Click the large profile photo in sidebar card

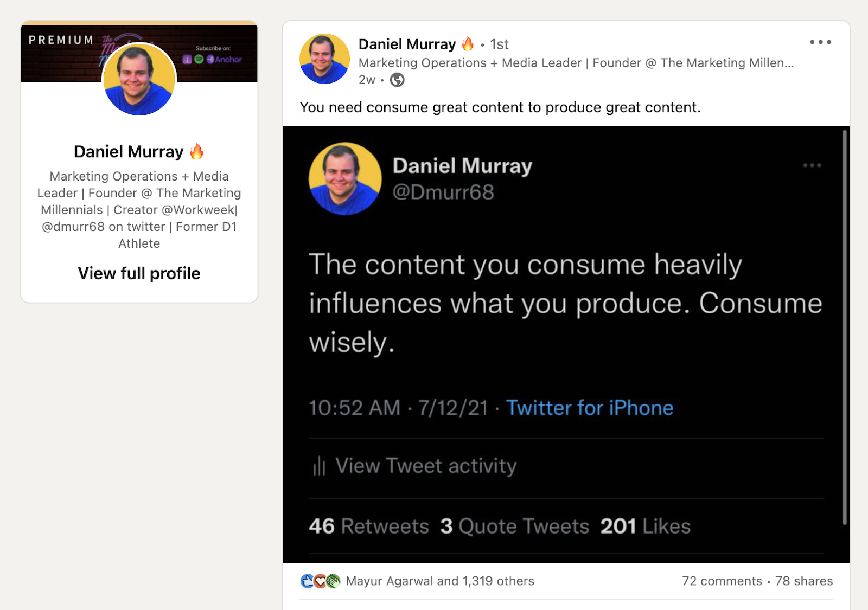click(x=139, y=79)
